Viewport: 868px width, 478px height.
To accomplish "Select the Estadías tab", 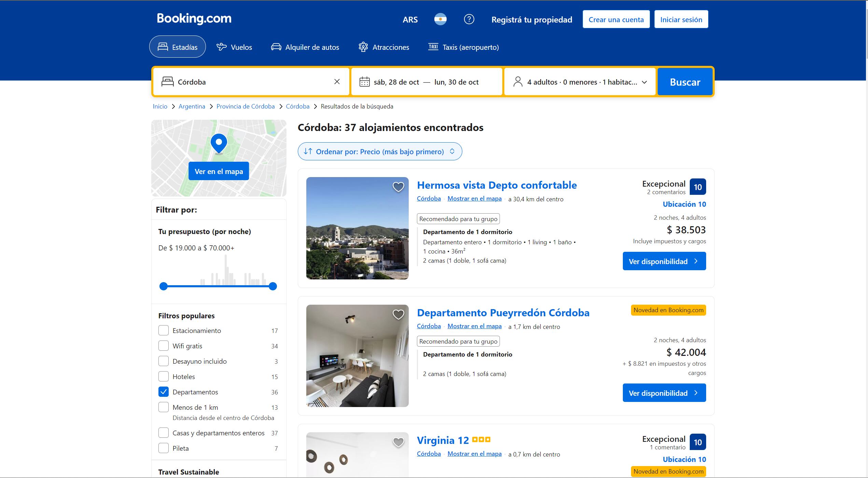I will (x=178, y=47).
